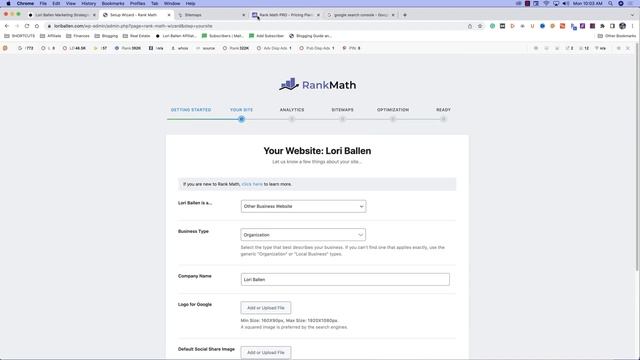
Task: Open a new browser tab
Action: (x=405, y=15)
